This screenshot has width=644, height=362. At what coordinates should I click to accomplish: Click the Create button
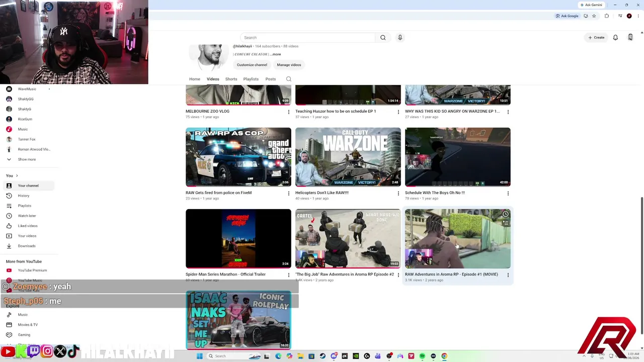point(596,38)
